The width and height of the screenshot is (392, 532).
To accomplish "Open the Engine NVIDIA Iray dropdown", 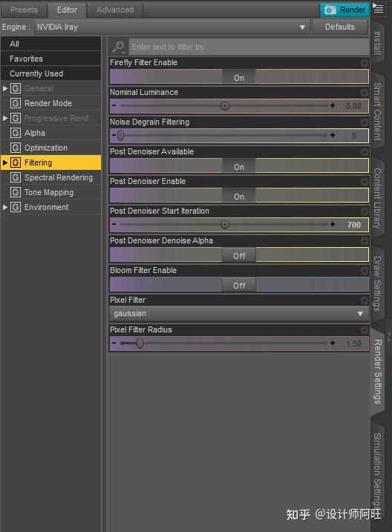I will click(x=172, y=27).
